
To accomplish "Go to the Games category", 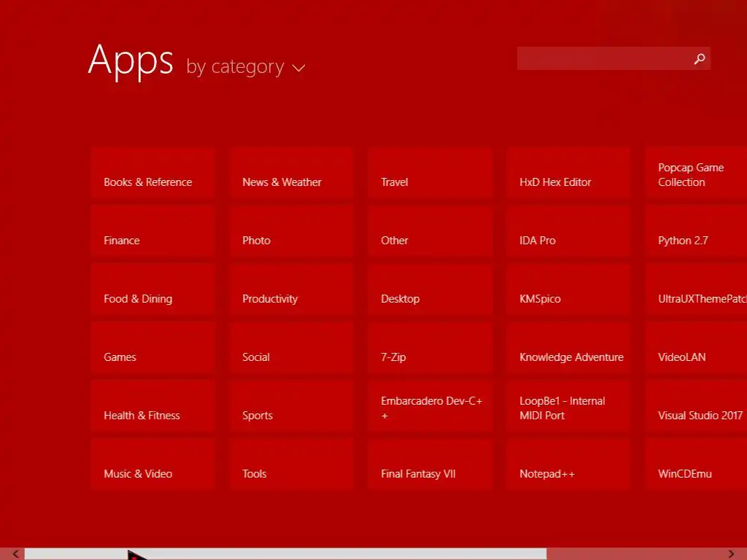I will click(152, 348).
